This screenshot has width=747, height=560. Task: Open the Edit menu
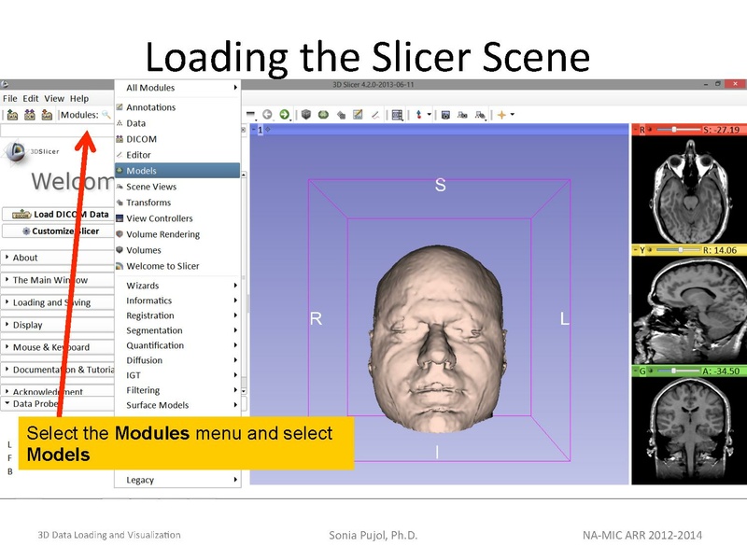click(x=31, y=99)
